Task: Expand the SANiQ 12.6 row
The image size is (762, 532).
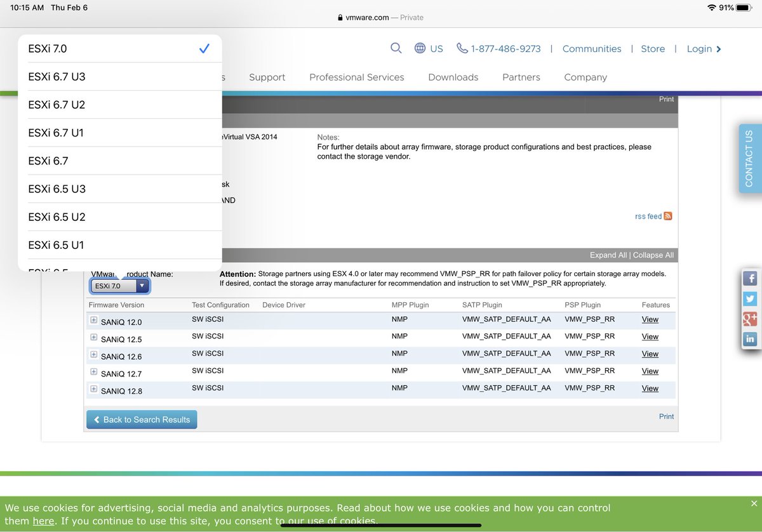Action: pos(94,354)
